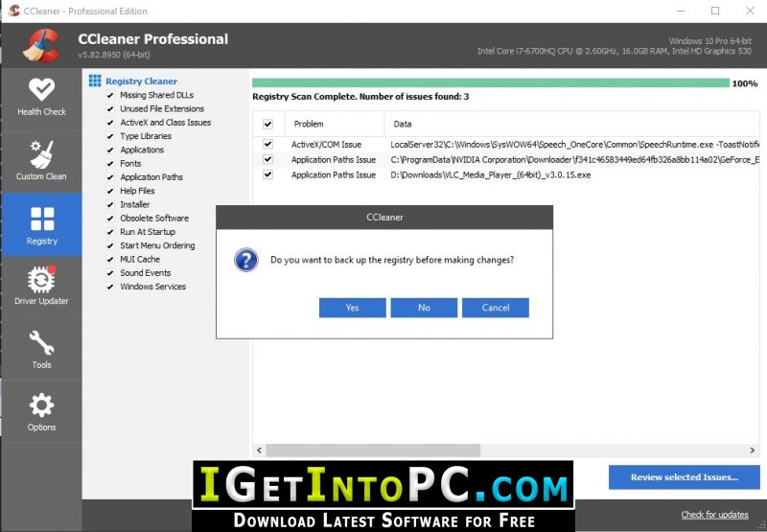Click the question mark dialog icon
Viewport: 767px width, 532px height.
pyautogui.click(x=246, y=260)
